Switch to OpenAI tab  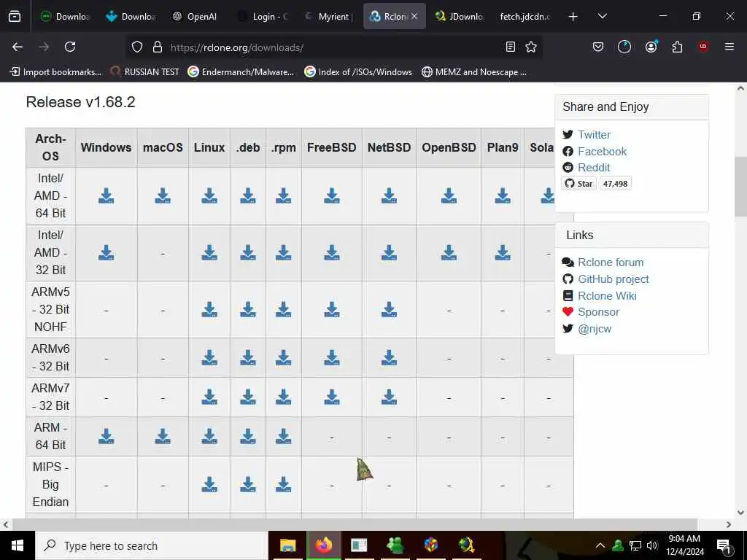tap(196, 17)
